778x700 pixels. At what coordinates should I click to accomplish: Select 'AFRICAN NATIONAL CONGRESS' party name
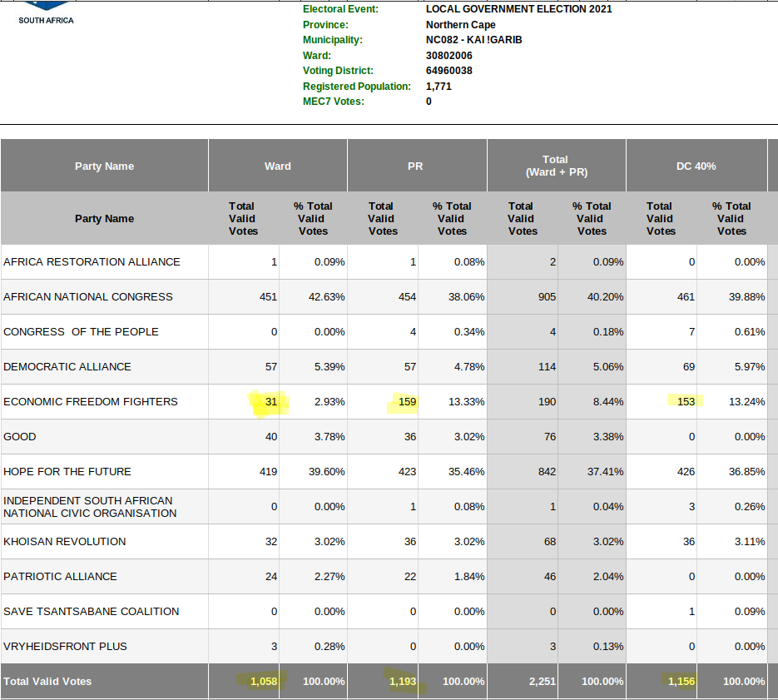pyautogui.click(x=88, y=296)
